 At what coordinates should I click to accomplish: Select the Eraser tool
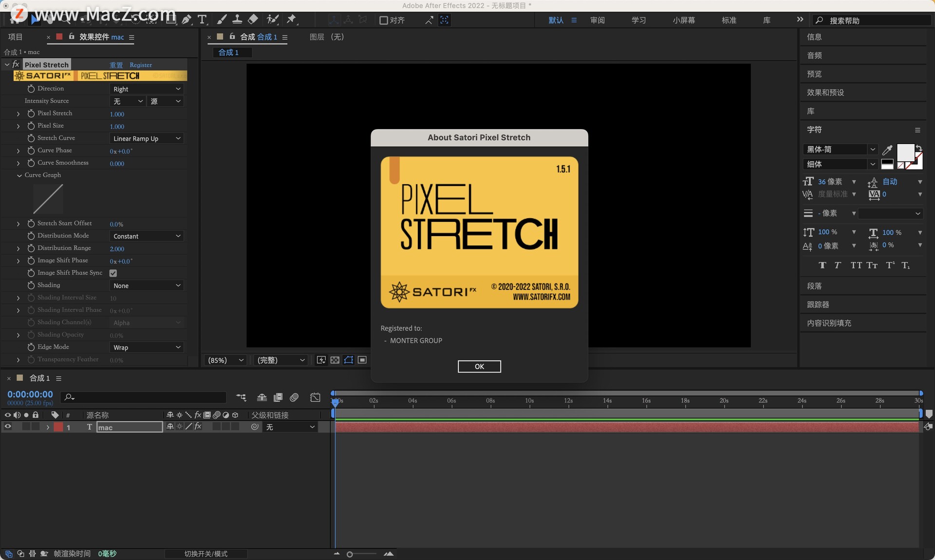pyautogui.click(x=253, y=19)
